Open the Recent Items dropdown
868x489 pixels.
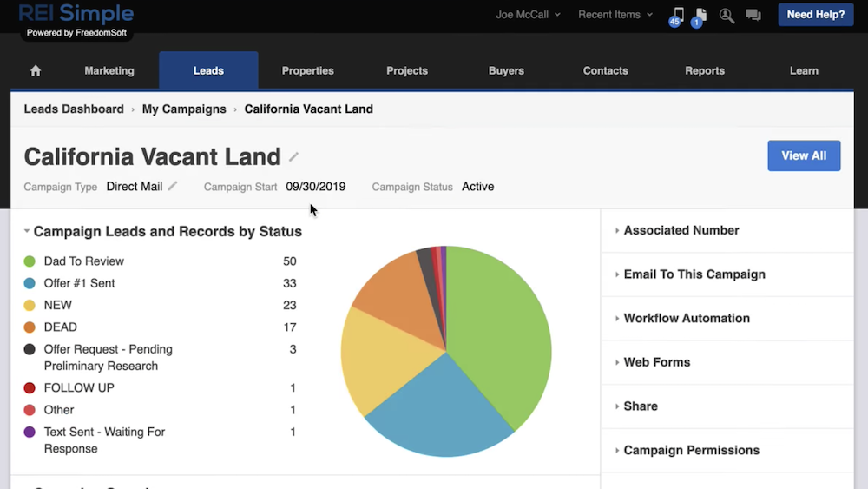tap(615, 15)
